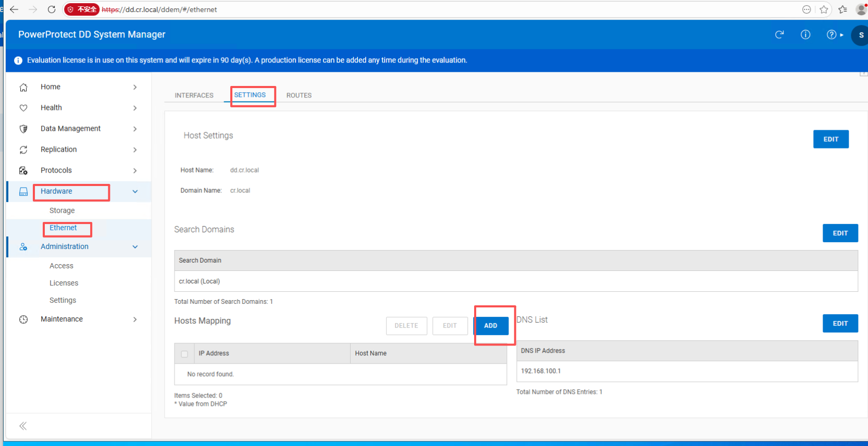This screenshot has height=446, width=868.
Task: Click the Replication sync icon
Action: tap(23, 150)
